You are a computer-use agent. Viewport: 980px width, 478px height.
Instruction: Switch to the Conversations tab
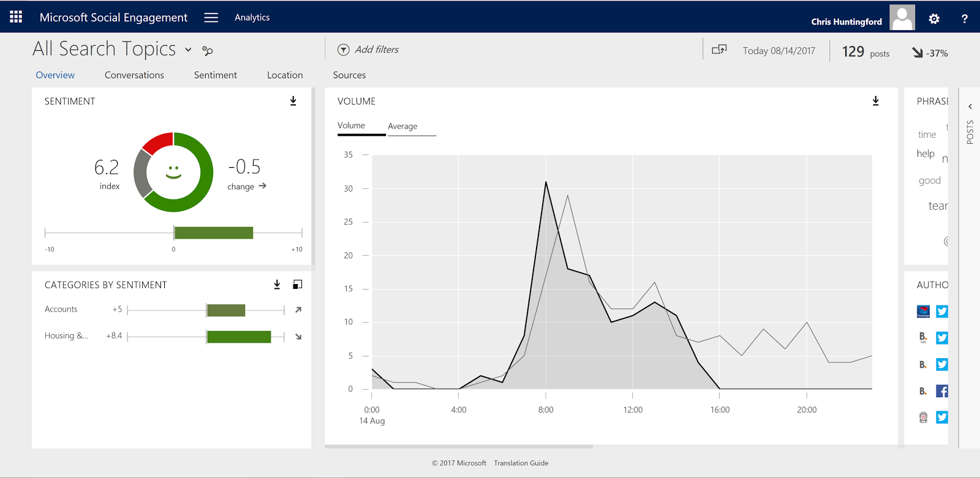134,75
